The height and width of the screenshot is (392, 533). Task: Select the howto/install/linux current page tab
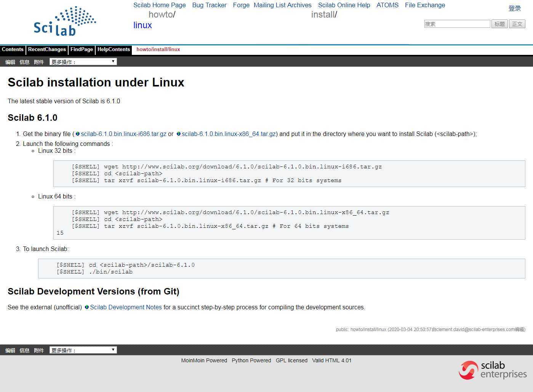(x=158, y=50)
